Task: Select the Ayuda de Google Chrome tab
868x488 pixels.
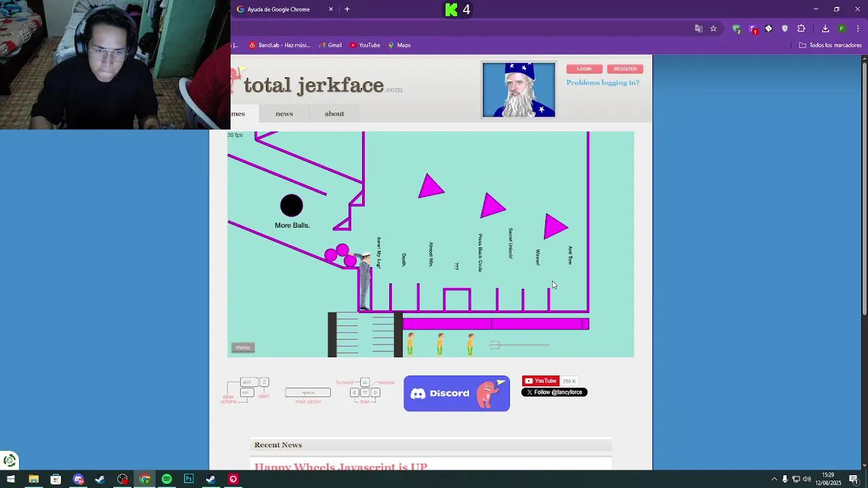Action: [283, 9]
